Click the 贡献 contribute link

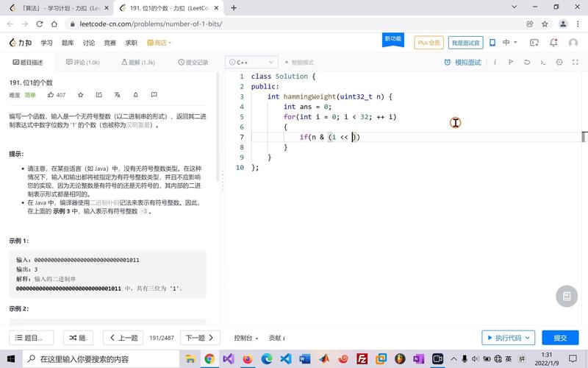pyautogui.click(x=277, y=338)
